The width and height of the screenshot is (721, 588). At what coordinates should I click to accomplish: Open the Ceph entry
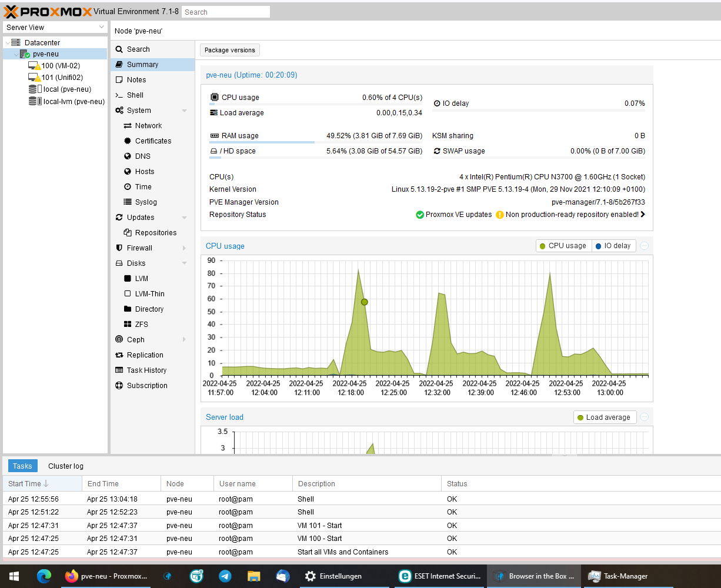[x=152, y=340]
